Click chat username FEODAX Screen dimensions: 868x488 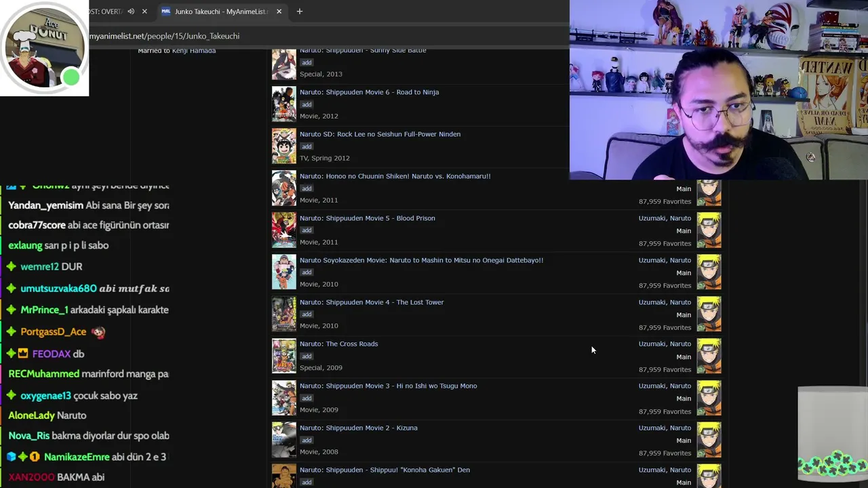[x=52, y=354]
